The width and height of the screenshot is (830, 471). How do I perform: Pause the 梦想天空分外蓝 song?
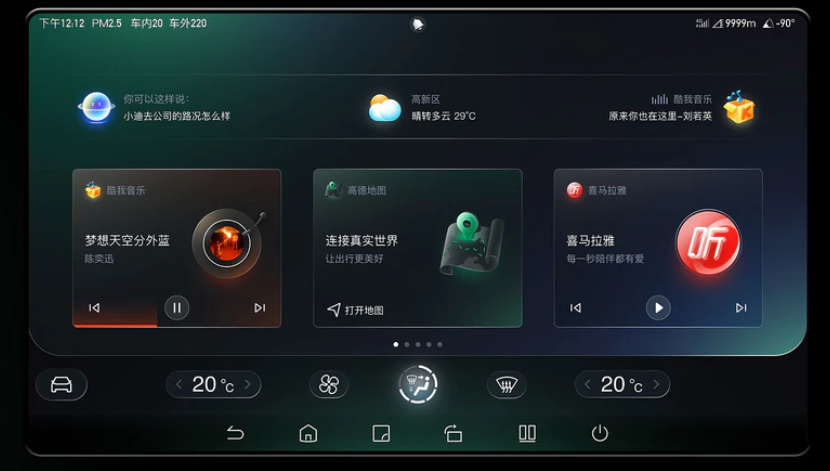coord(177,307)
